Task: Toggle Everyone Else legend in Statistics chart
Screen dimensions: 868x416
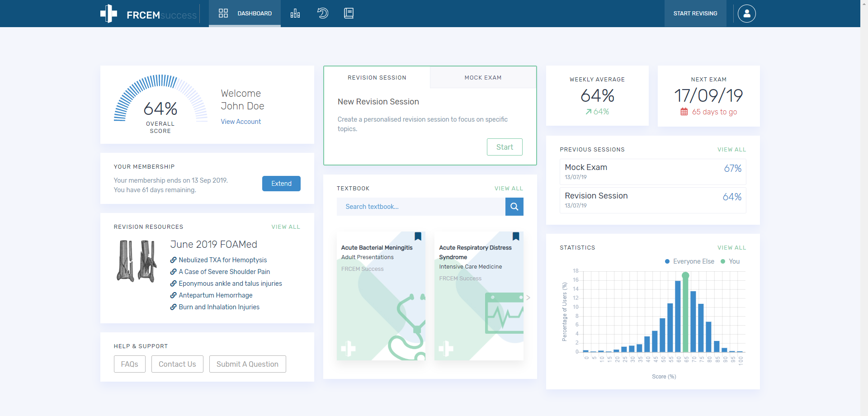Action: [x=689, y=261]
